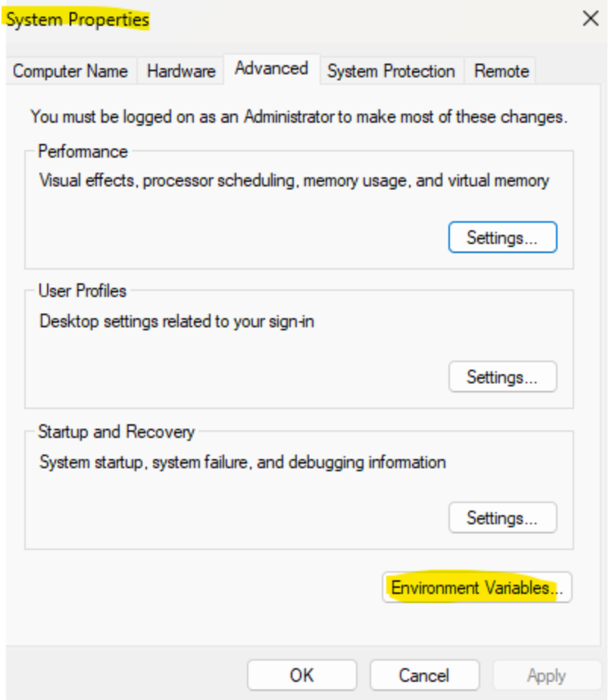Click the Performance group label

pos(83,152)
